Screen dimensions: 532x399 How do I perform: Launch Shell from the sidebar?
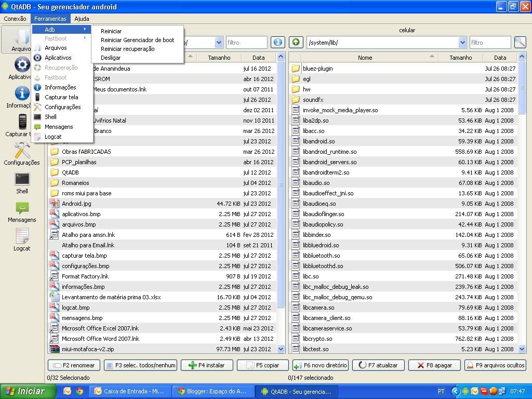pos(22,179)
